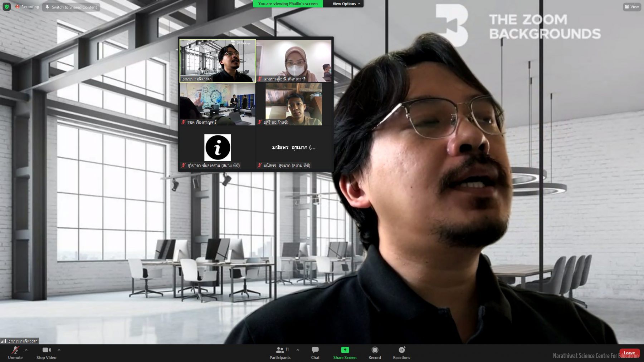The height and width of the screenshot is (362, 644).
Task: Expand the caret beside Participants
Action: 298,350
